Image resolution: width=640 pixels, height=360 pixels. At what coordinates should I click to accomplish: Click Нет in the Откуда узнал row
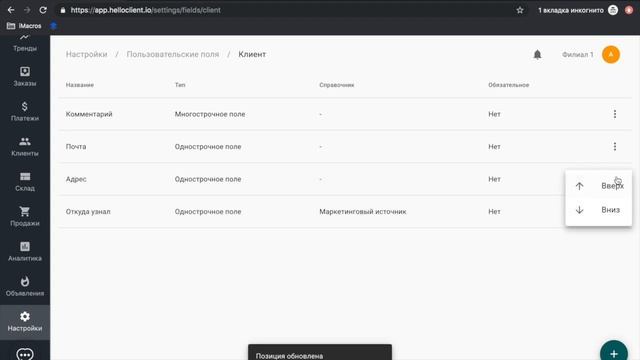pos(494,212)
